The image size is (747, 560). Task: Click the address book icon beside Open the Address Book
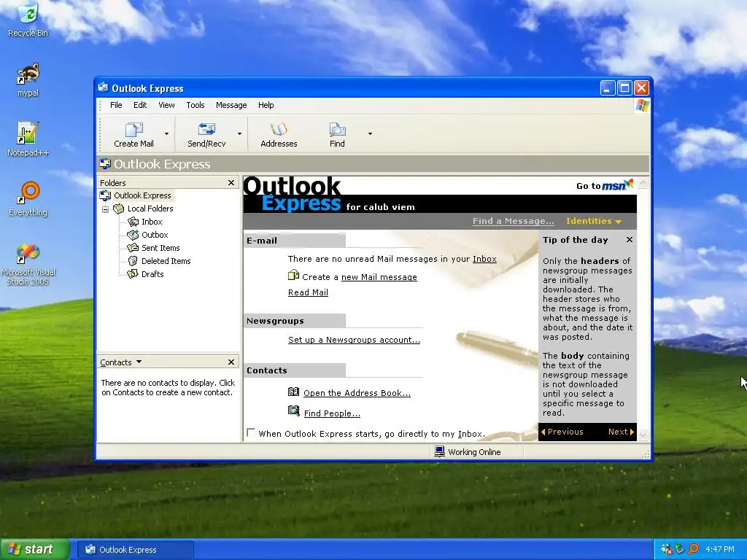(x=293, y=392)
